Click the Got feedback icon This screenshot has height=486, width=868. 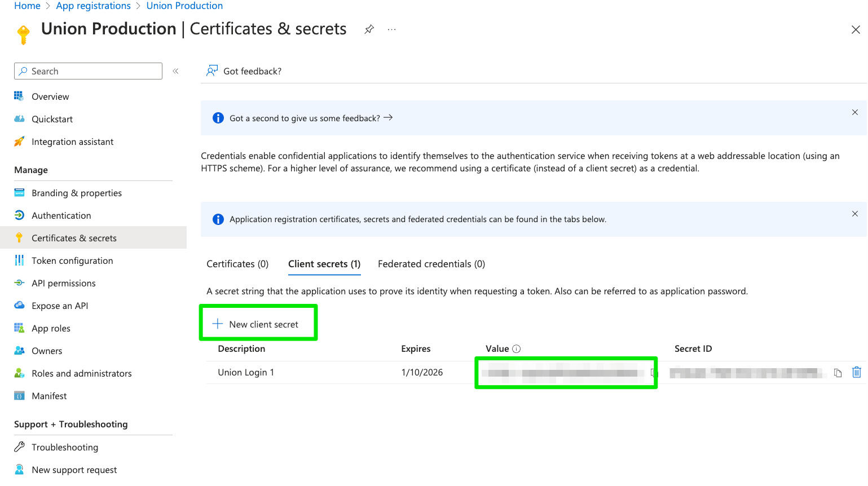coord(212,71)
